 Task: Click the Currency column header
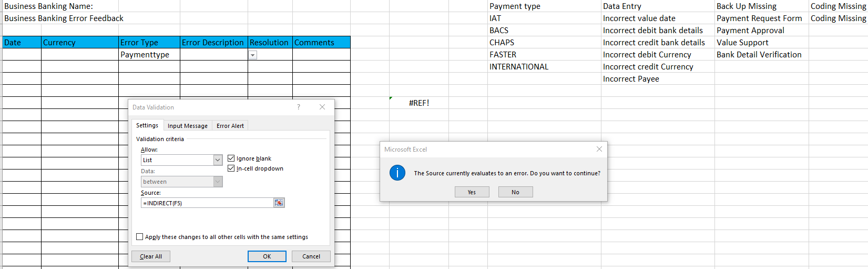(x=80, y=42)
